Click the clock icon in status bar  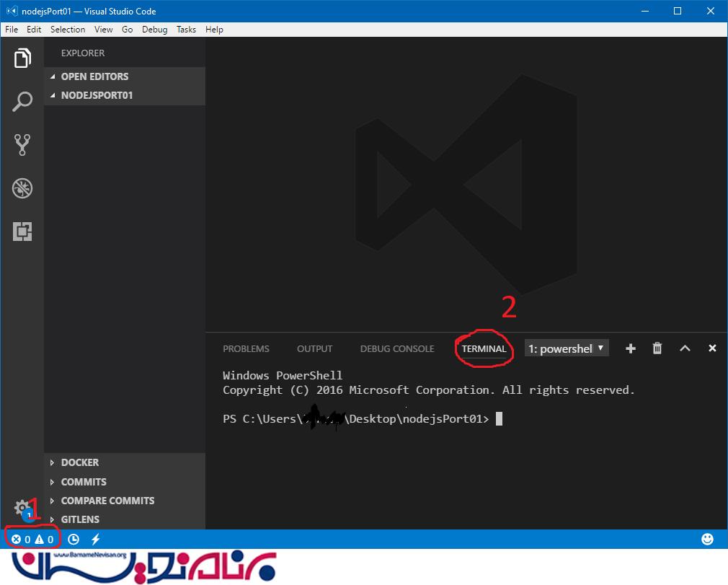click(74, 540)
